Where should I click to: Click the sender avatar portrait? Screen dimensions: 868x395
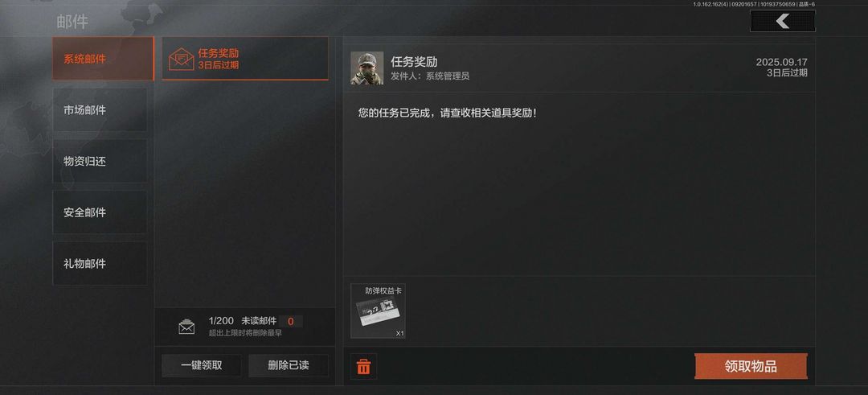[367, 68]
